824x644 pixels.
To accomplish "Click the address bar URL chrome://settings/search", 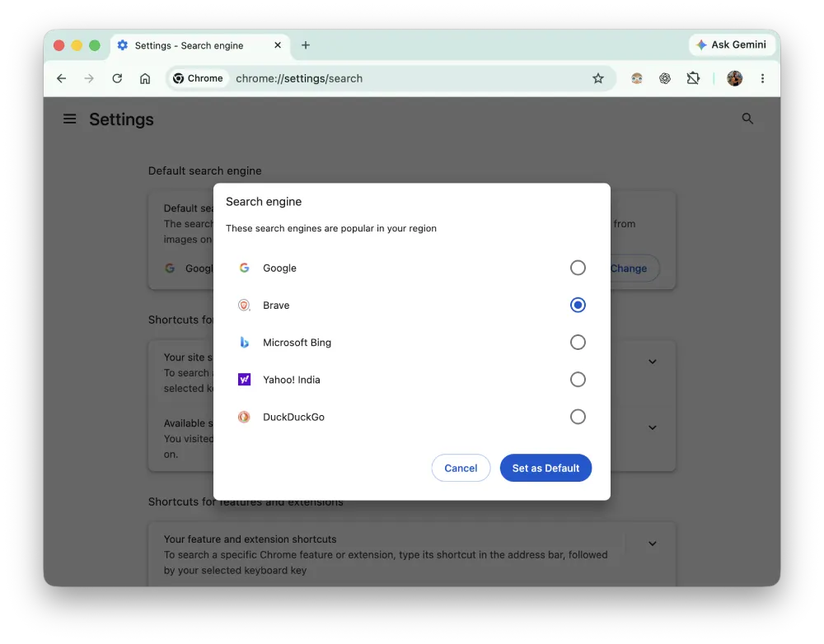I will pyautogui.click(x=299, y=78).
